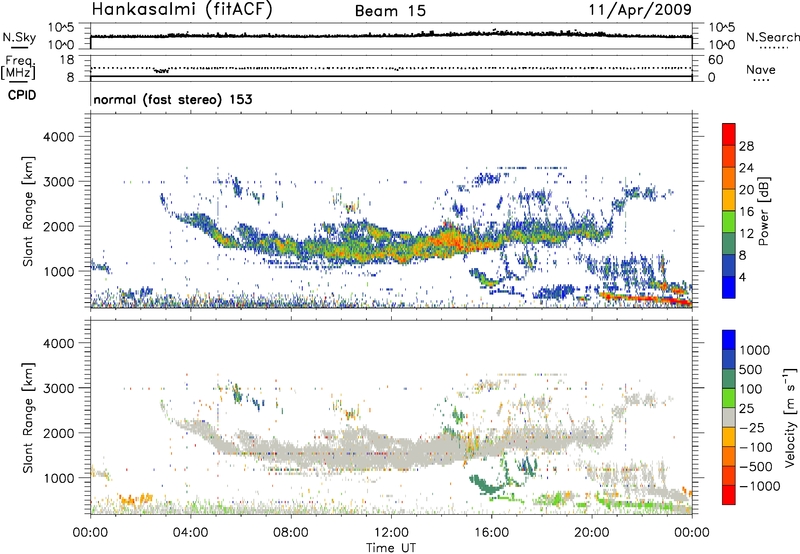800x554 pixels.
Task: Click the '3000' tick of the power panel
Action: click(x=59, y=182)
